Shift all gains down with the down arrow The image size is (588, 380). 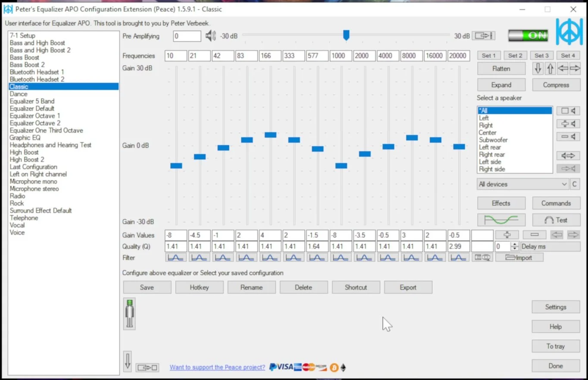pos(538,69)
